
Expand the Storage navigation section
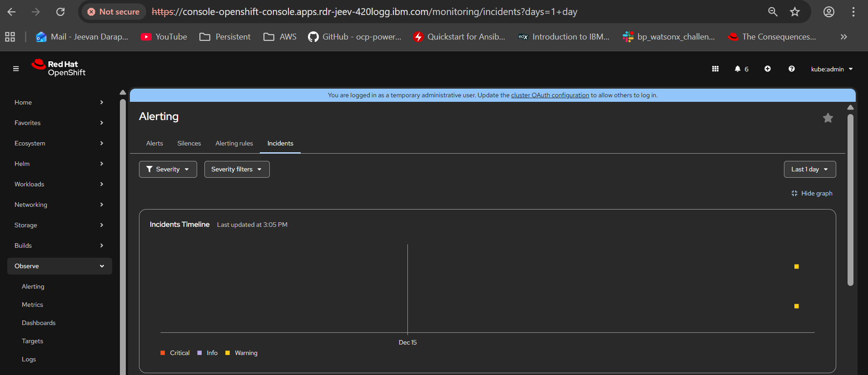(x=60, y=225)
